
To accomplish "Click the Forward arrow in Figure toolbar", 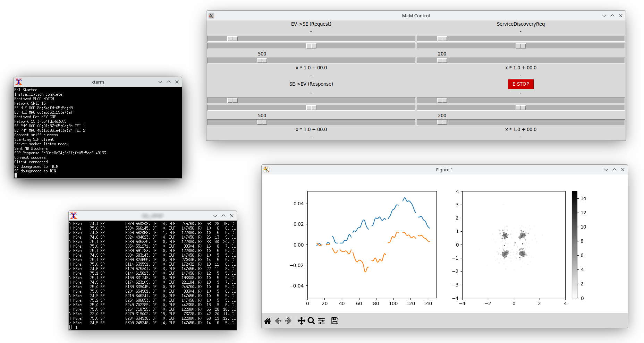I will [288, 321].
